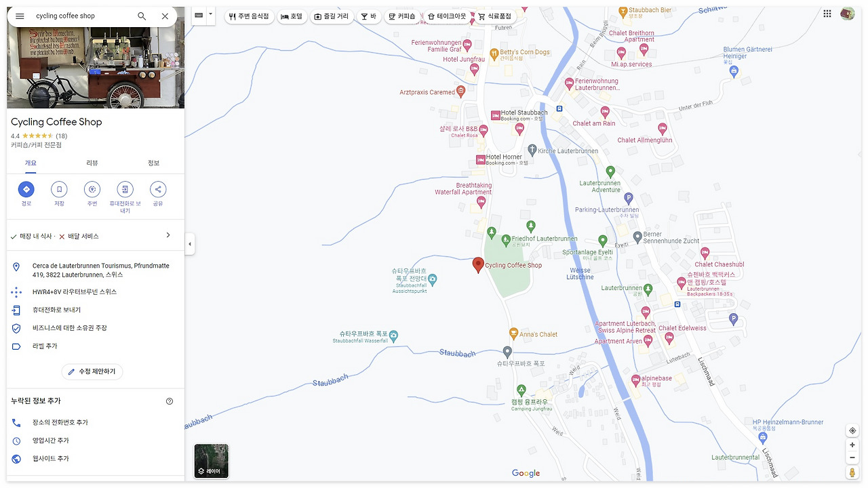The height and width of the screenshot is (488, 868).
Task: Click the 주변 nearby icon
Action: pos(92,189)
